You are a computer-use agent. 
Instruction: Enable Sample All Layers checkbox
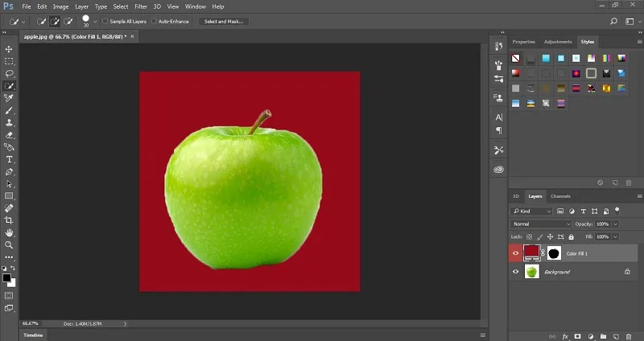tap(105, 22)
